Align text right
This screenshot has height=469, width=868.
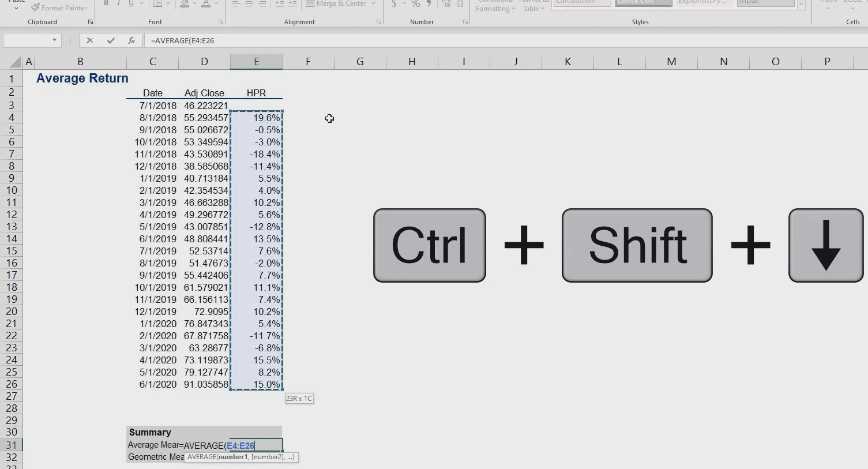tap(262, 3)
